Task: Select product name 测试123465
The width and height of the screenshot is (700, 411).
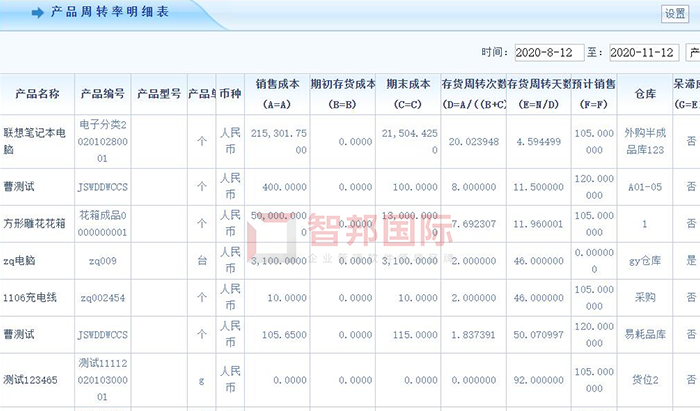Action: click(x=30, y=380)
